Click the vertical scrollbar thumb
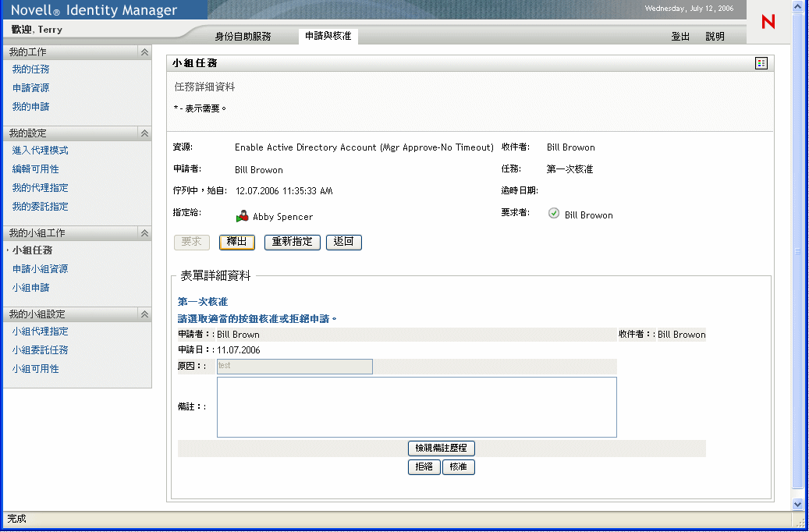The width and height of the screenshot is (809, 532). pyautogui.click(x=797, y=252)
